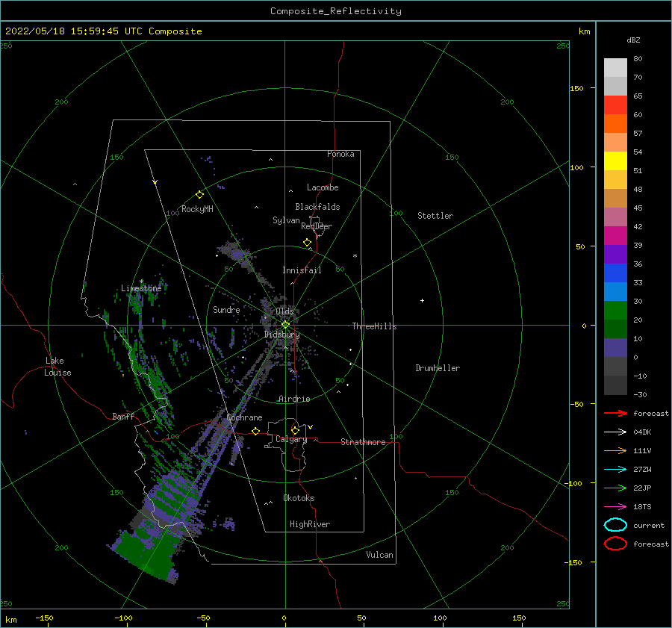Click the Strathmore city label
The height and width of the screenshot is (628, 672).
click(363, 442)
